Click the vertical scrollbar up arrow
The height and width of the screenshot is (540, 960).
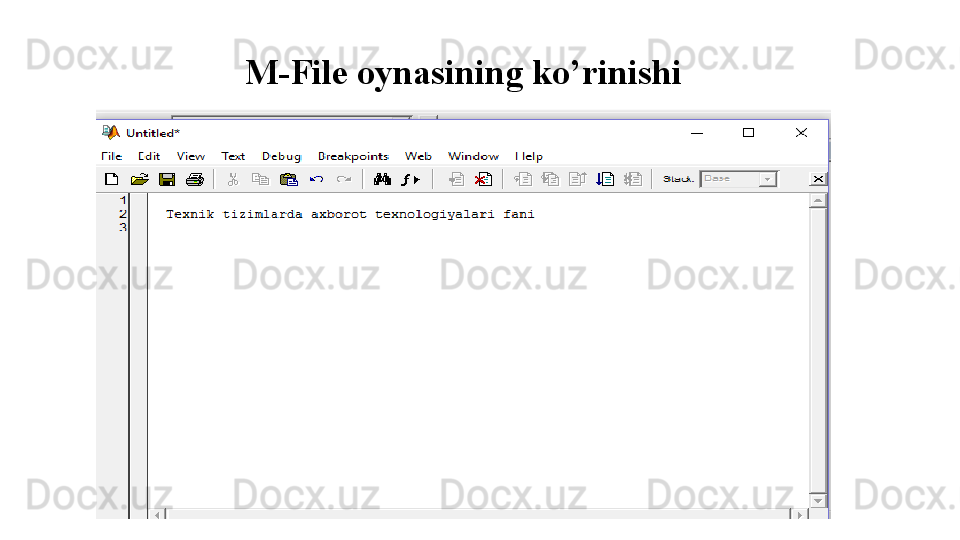(x=818, y=201)
